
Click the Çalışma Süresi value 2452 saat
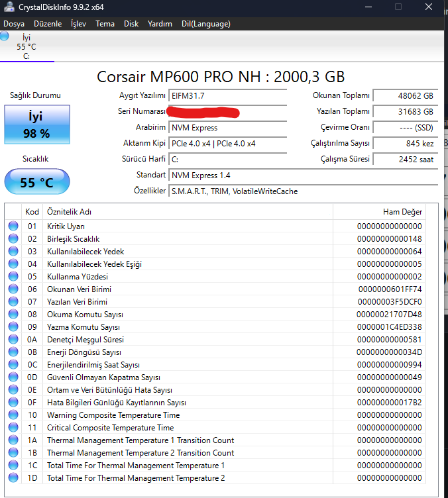click(x=406, y=160)
